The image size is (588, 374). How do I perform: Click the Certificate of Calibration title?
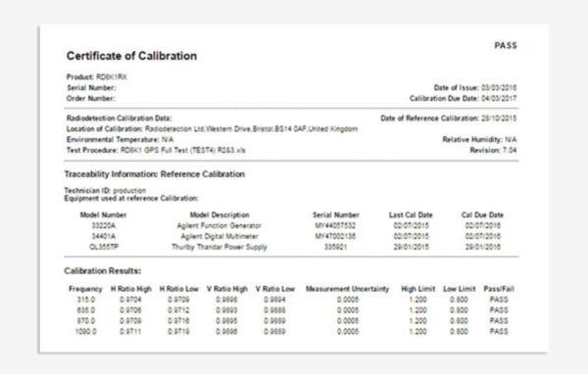131,56
